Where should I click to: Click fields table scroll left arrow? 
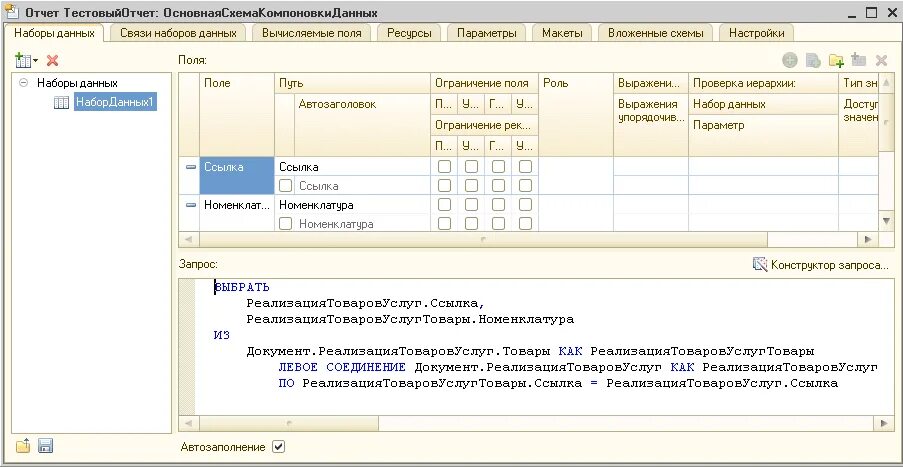pos(188,238)
